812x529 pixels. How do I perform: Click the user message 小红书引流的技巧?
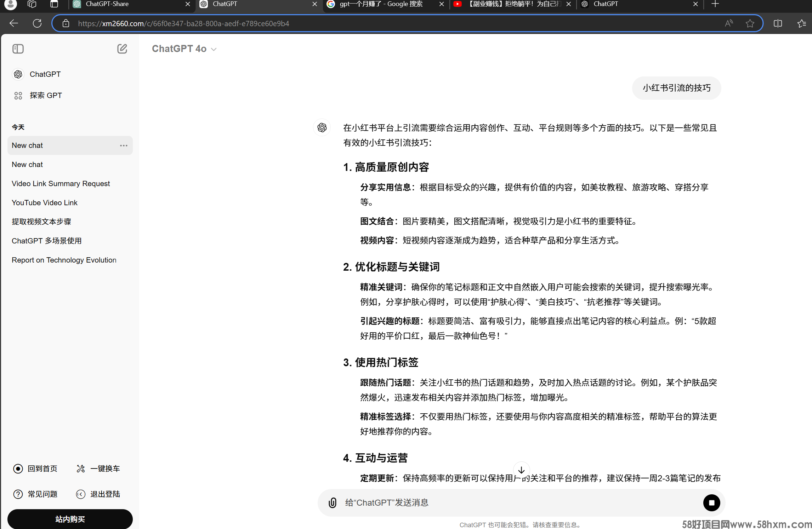point(676,88)
